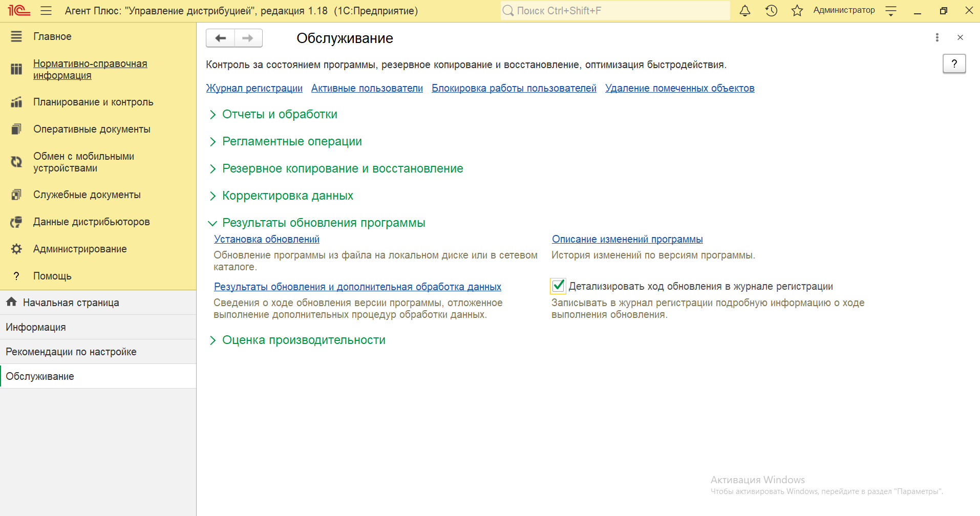This screenshot has width=980, height=516.
Task: Open Нормативно-справочная информация section
Action: pyautogui.click(x=90, y=69)
